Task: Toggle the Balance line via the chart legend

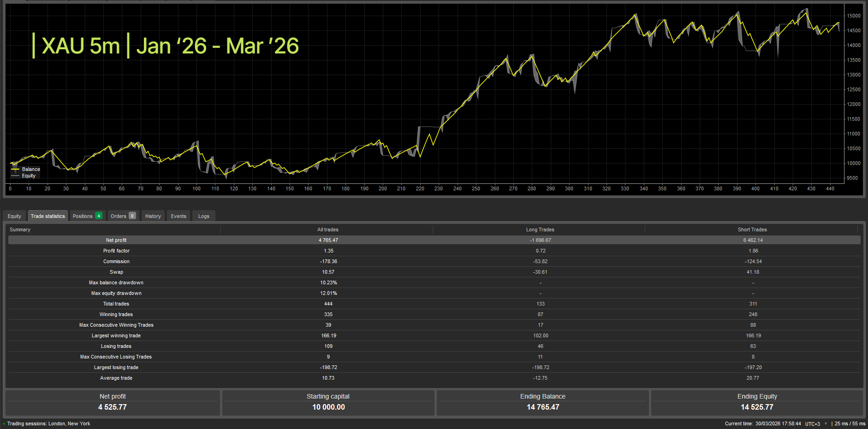Action: coord(30,169)
